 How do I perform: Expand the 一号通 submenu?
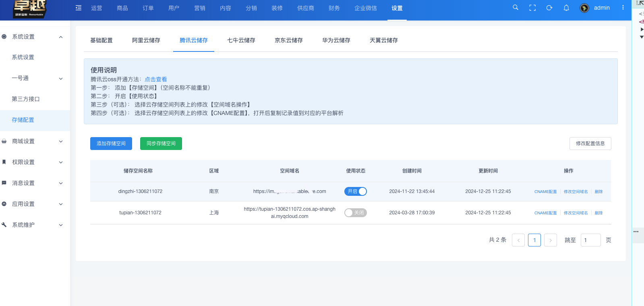point(61,78)
